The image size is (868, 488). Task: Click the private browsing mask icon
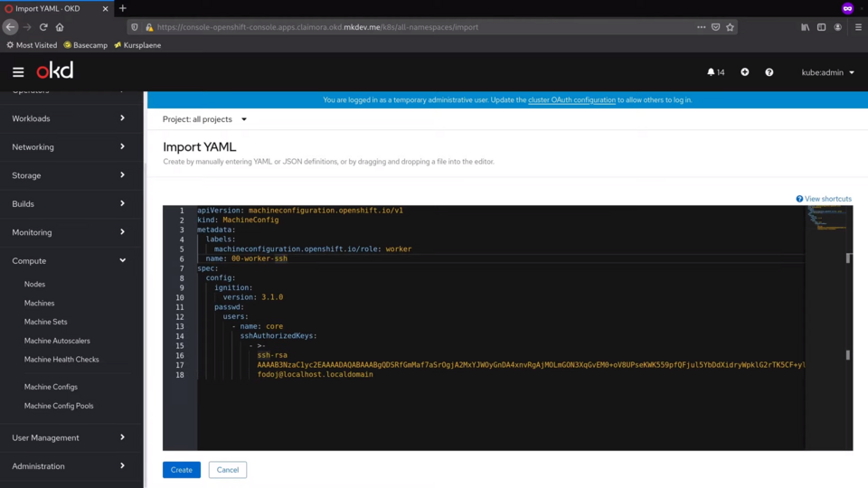(x=847, y=8)
